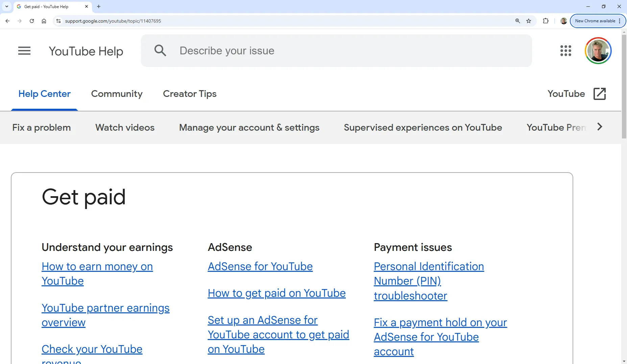Close the Get paid tab
The image size is (627, 364).
[87, 6]
